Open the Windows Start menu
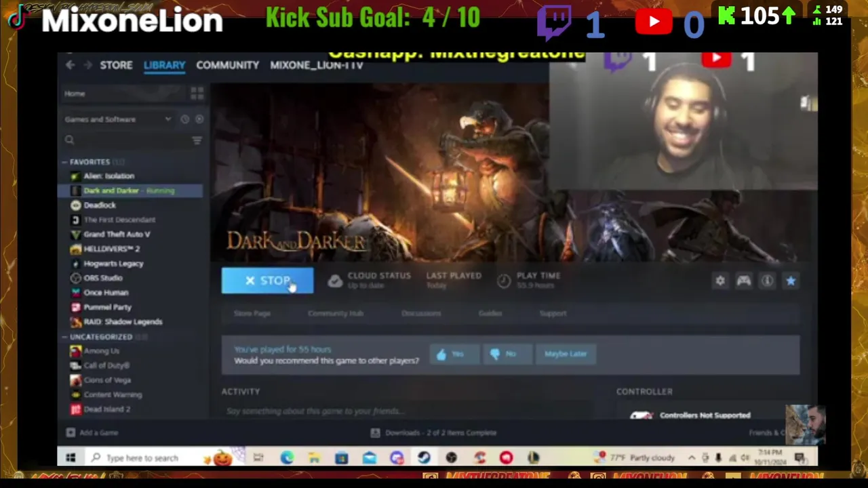This screenshot has height=488, width=868. [71, 458]
